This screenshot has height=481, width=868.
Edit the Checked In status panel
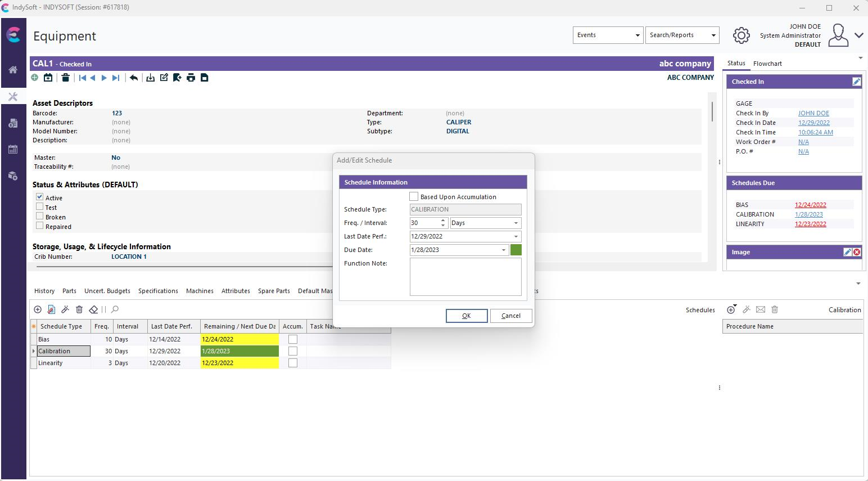point(856,82)
